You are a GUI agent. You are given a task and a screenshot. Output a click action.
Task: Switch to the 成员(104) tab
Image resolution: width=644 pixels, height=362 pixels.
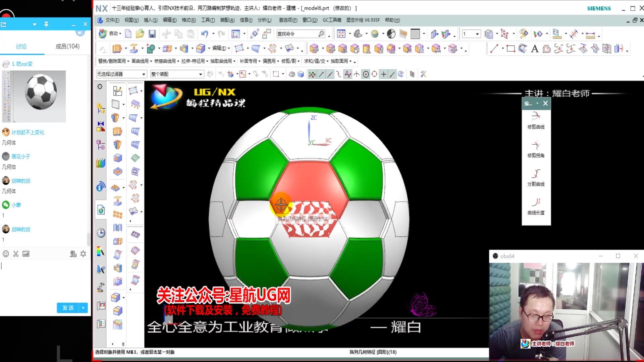coord(67,47)
